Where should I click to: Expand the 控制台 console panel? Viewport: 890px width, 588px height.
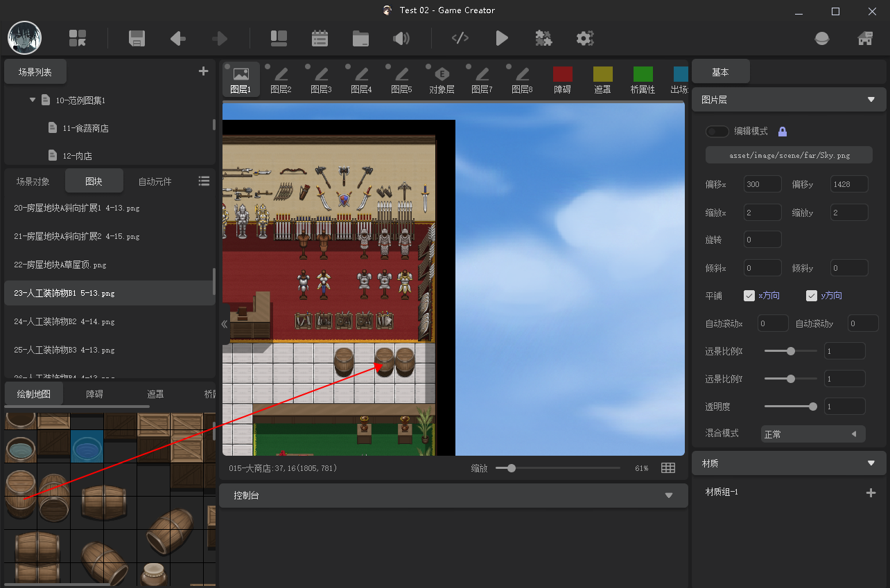click(x=669, y=496)
